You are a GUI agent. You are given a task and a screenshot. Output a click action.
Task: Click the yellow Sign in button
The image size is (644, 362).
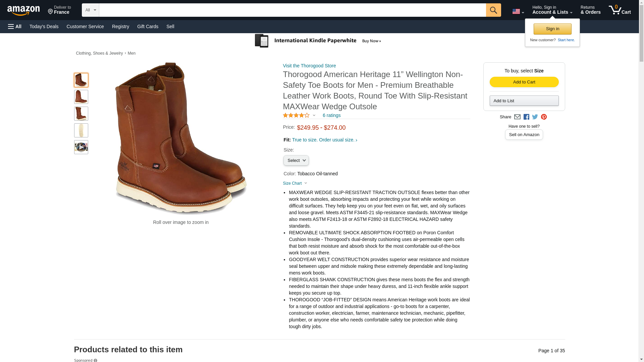pyautogui.click(x=552, y=29)
